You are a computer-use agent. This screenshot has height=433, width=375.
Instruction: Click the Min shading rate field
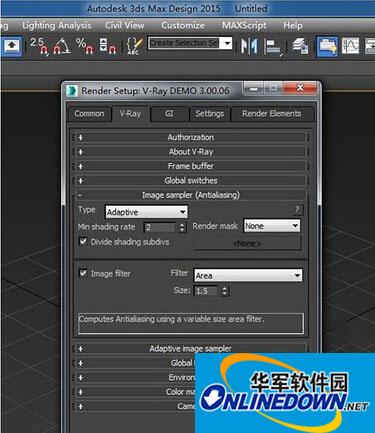coord(159,228)
